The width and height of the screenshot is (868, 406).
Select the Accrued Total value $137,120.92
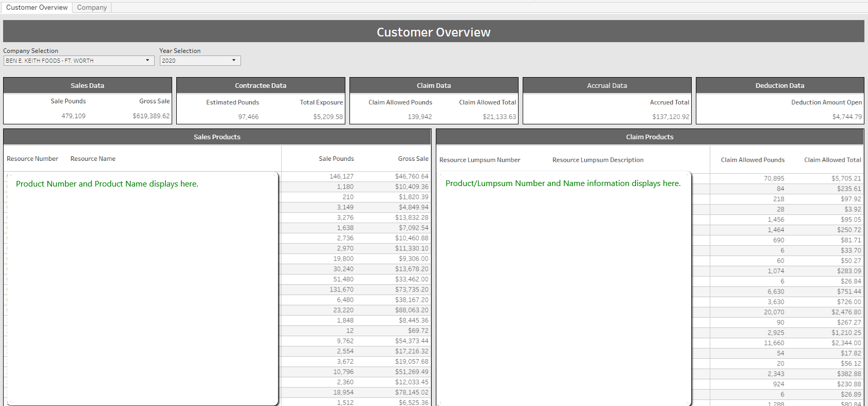670,117
